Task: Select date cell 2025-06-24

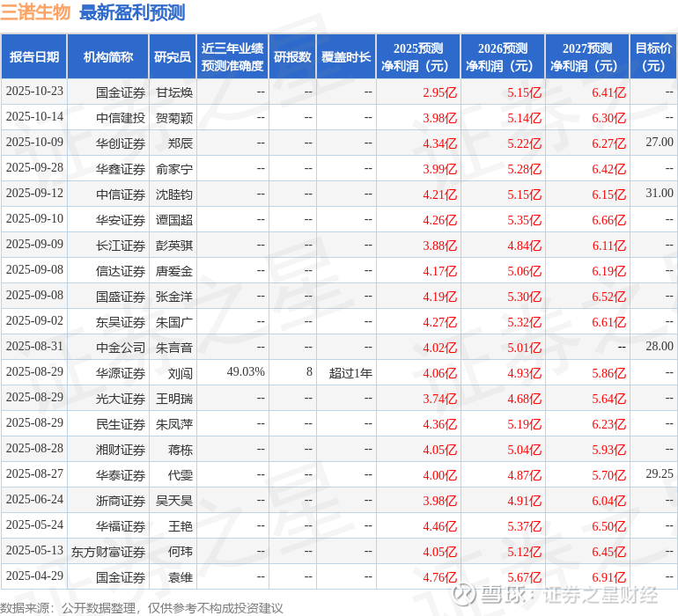Action: tap(34, 499)
